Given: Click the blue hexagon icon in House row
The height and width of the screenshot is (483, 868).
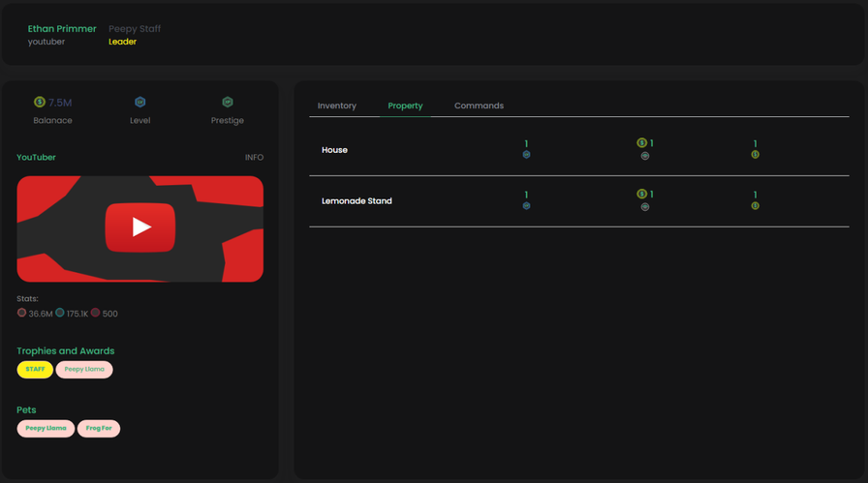Looking at the screenshot, I should coord(526,155).
